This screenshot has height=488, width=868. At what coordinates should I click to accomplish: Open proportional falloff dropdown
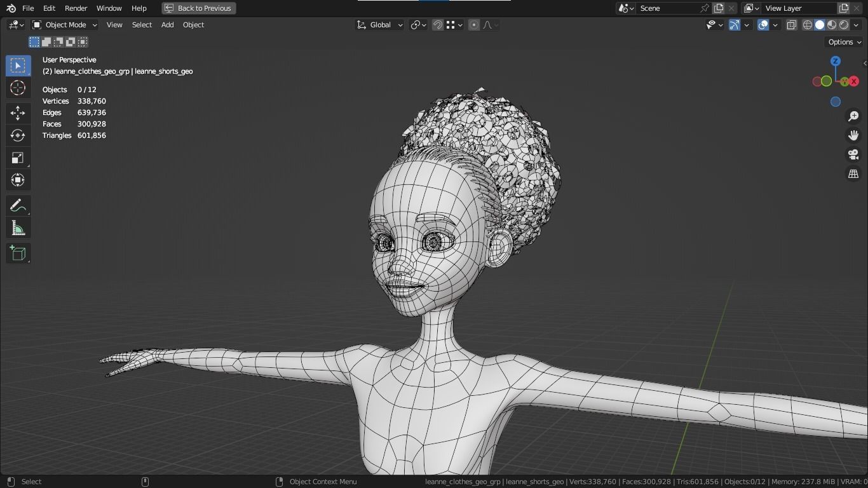[491, 25]
